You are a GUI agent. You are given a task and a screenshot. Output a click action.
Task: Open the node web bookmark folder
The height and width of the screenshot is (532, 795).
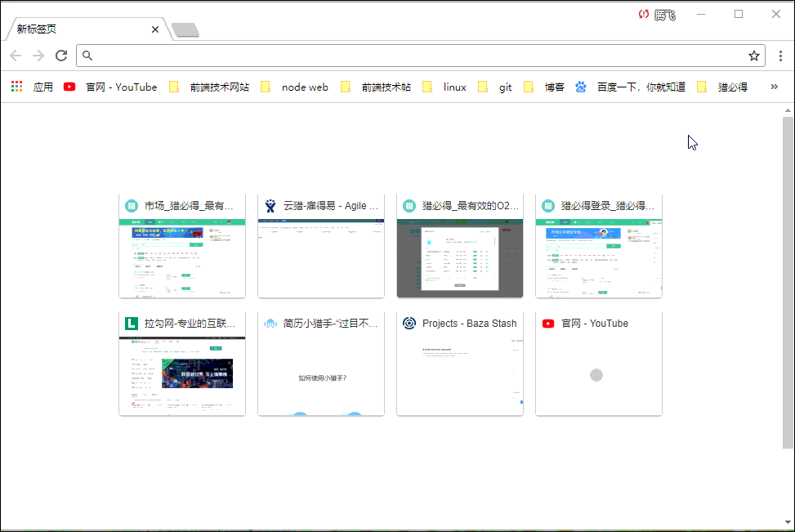point(295,87)
